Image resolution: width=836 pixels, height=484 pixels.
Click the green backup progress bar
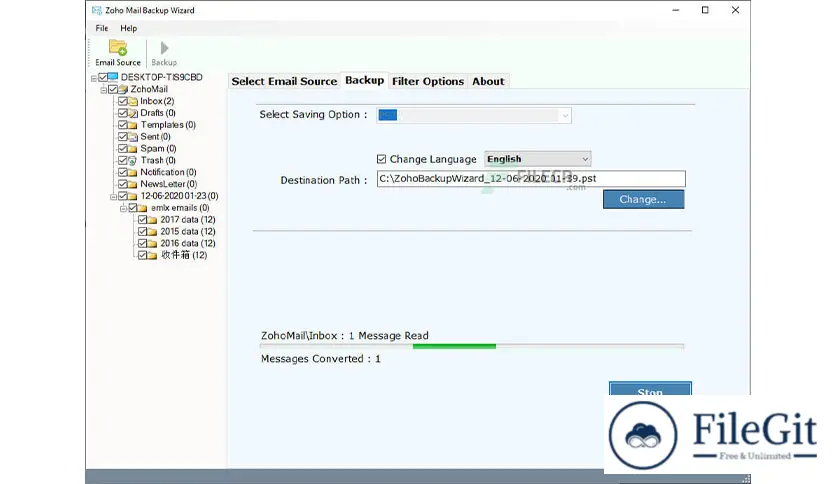[x=454, y=346]
